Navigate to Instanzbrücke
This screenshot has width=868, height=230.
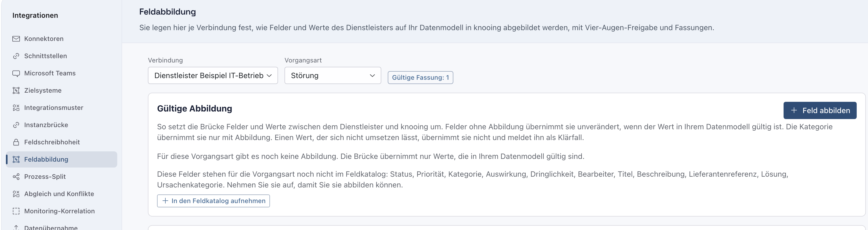[61, 125]
